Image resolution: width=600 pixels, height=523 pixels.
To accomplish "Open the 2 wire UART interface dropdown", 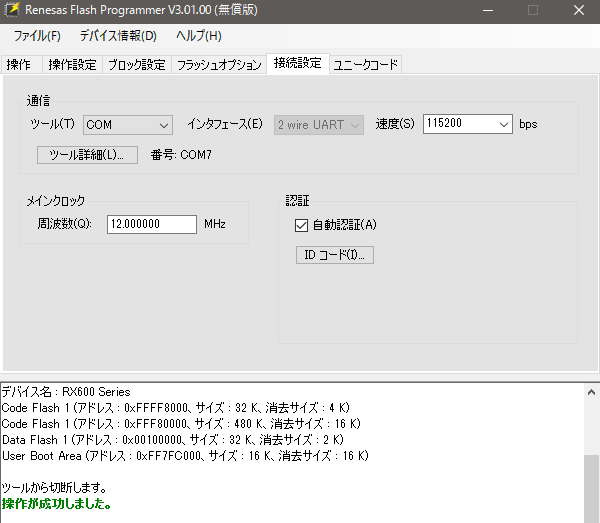I will click(319, 125).
